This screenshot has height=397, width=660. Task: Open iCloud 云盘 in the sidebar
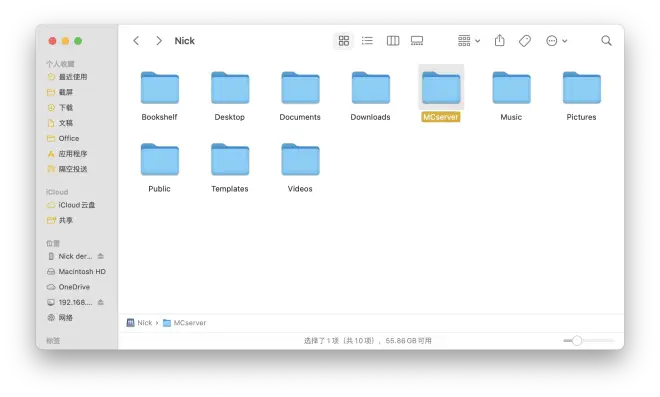pos(71,205)
